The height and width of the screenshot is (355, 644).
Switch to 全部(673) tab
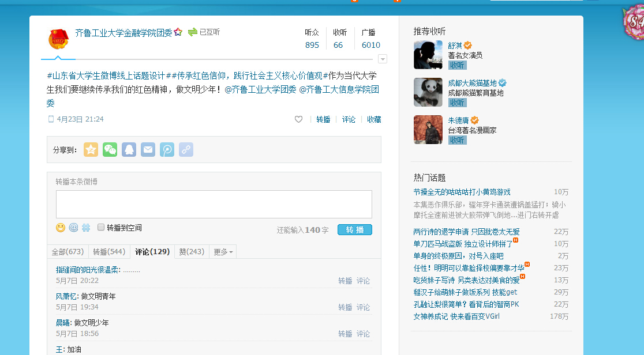[x=68, y=252]
